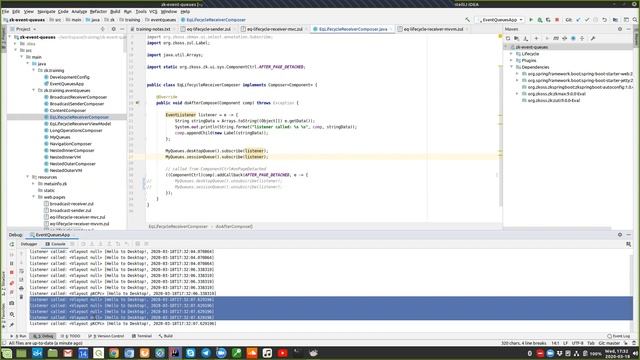Run EventQueuesApp with the green play icon

[x=531, y=20]
